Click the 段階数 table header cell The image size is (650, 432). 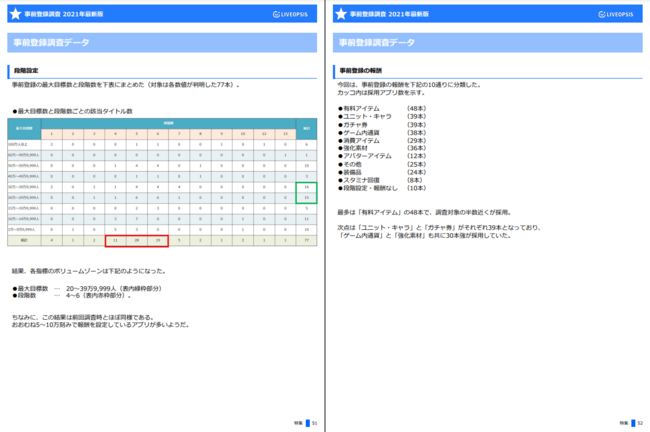point(169,123)
